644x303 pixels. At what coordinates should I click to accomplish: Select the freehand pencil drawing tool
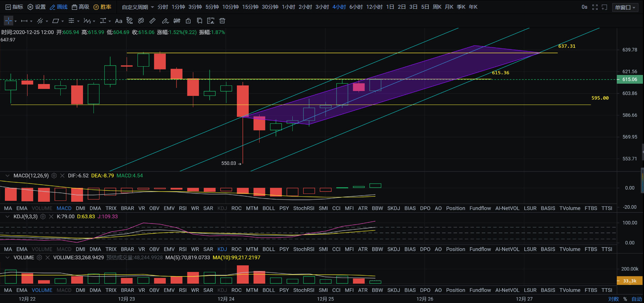(x=165, y=21)
